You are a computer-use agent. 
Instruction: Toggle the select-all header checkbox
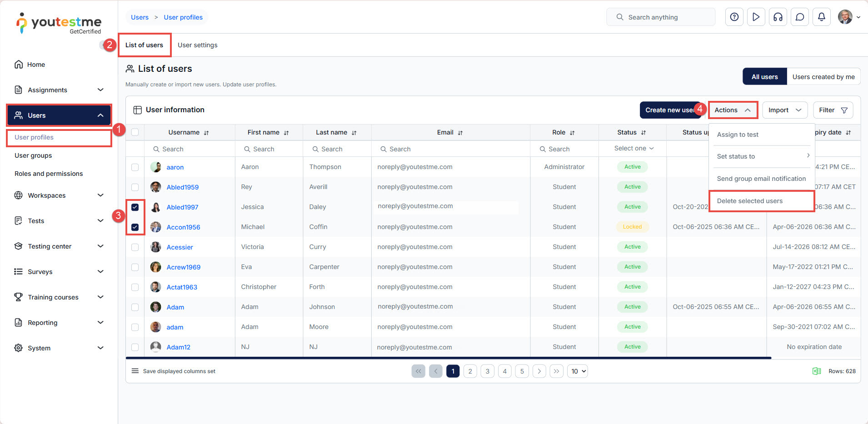coord(135,132)
